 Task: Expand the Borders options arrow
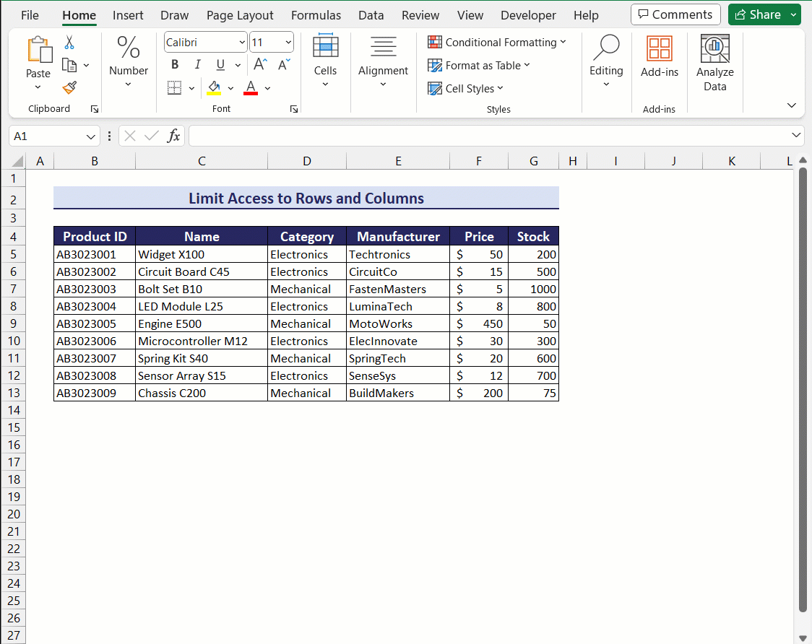(x=191, y=89)
